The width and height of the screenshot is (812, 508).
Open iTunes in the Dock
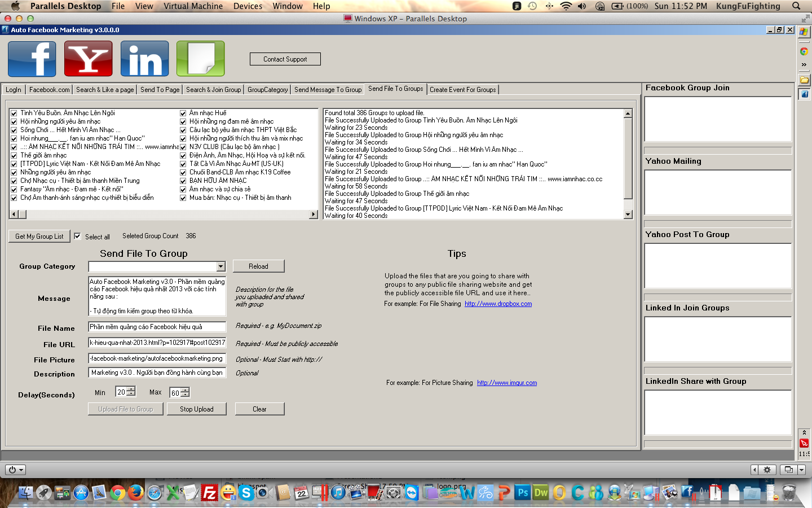coord(338,493)
